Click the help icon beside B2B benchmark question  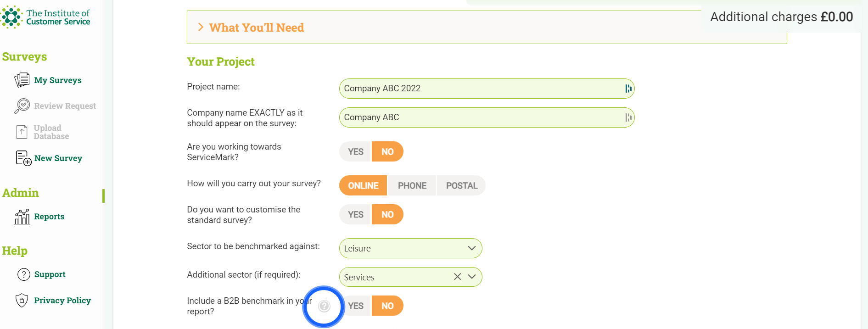[324, 306]
